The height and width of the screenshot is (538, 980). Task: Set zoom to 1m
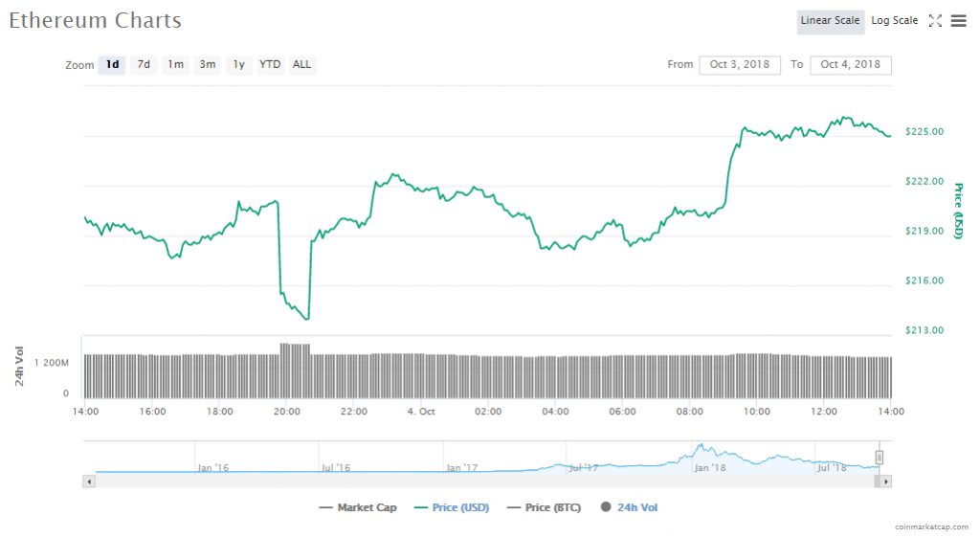[x=175, y=65]
